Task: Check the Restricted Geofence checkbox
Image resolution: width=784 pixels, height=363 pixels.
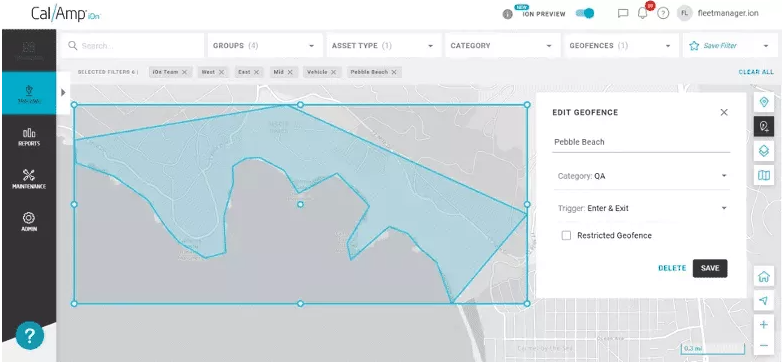Action: pos(566,236)
